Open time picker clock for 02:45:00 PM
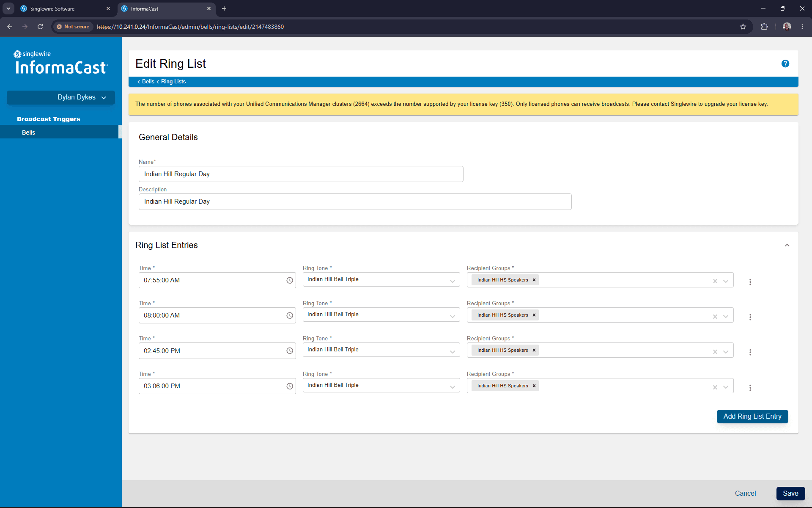Image resolution: width=812 pixels, height=508 pixels. [x=290, y=351]
